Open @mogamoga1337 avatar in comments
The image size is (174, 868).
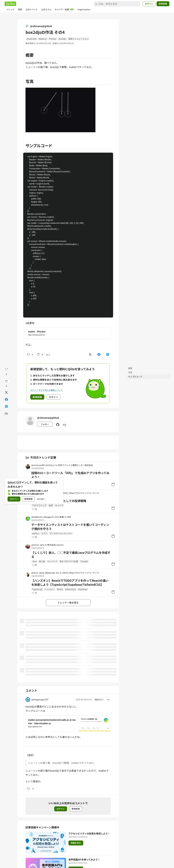28,699
